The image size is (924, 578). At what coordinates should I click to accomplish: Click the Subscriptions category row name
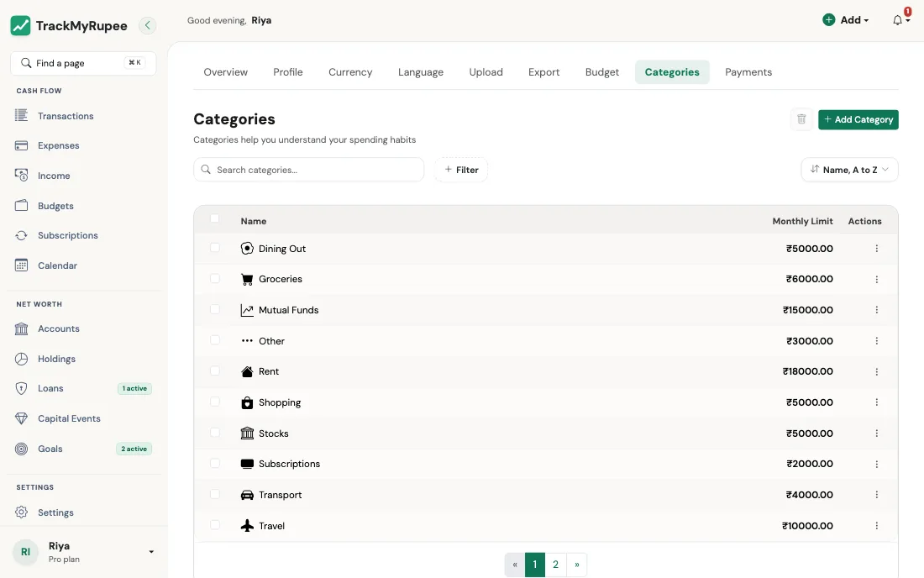tap(289, 464)
